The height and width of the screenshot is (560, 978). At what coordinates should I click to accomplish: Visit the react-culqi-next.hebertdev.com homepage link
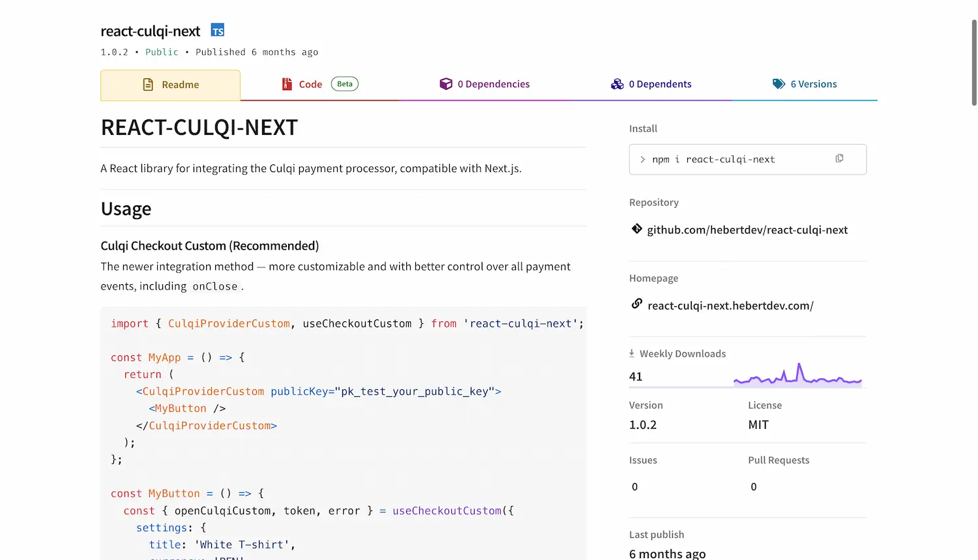730,305
